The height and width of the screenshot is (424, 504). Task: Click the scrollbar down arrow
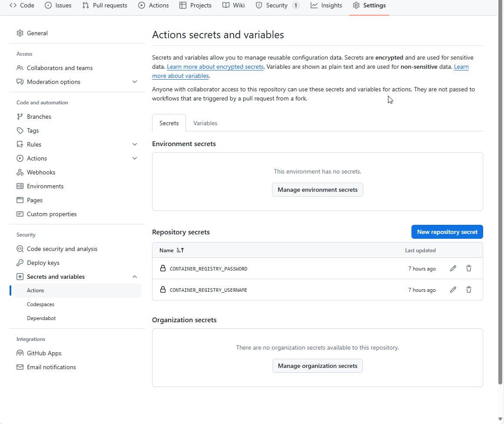click(500, 419)
